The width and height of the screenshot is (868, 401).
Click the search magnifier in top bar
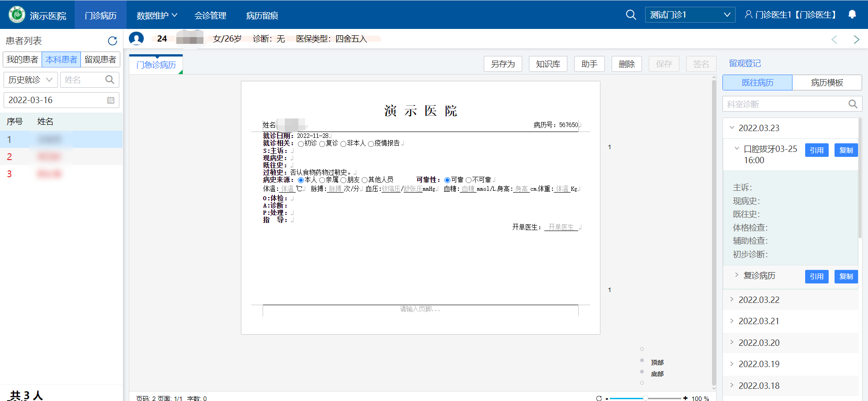click(631, 15)
